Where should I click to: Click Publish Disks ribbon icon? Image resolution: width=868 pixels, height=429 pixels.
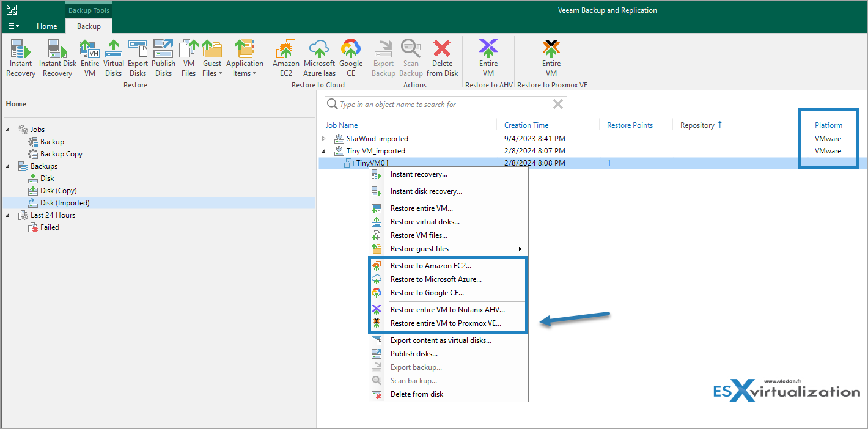point(163,58)
